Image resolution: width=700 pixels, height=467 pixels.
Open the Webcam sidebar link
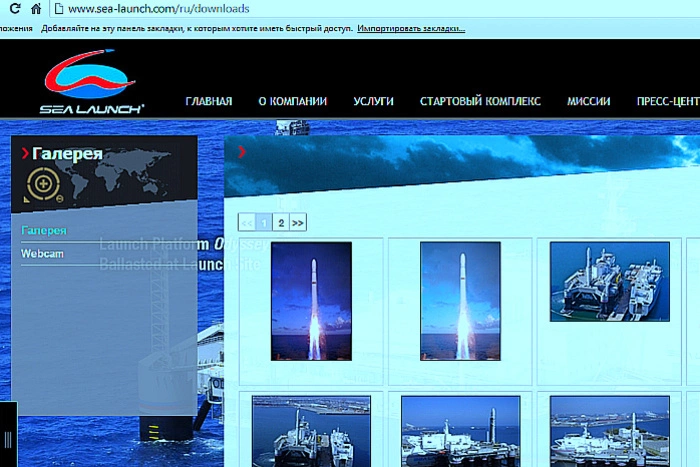coord(42,254)
